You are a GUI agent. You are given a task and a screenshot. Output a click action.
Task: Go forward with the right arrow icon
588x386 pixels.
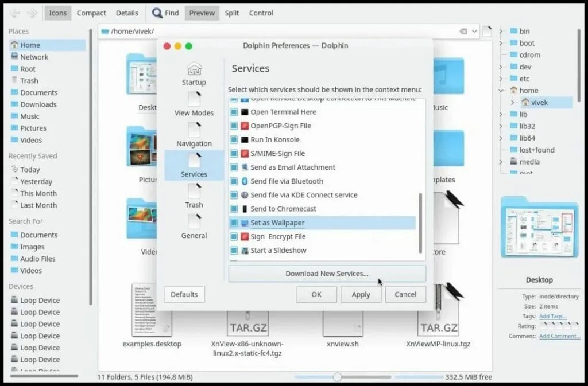(x=32, y=13)
